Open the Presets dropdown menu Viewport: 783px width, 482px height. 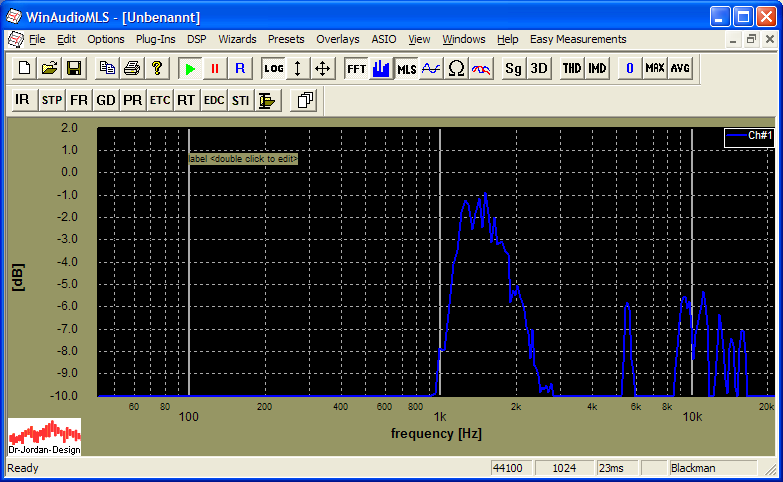[286, 39]
